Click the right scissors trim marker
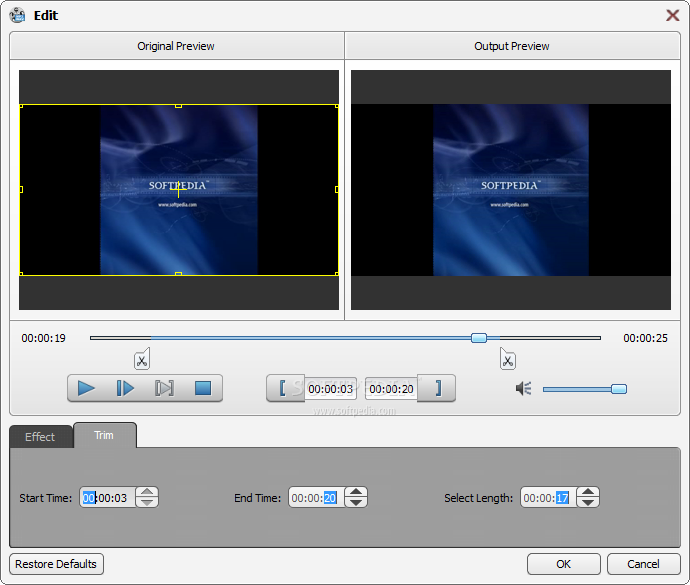Image resolution: width=690 pixels, height=585 pixels. coord(508,359)
